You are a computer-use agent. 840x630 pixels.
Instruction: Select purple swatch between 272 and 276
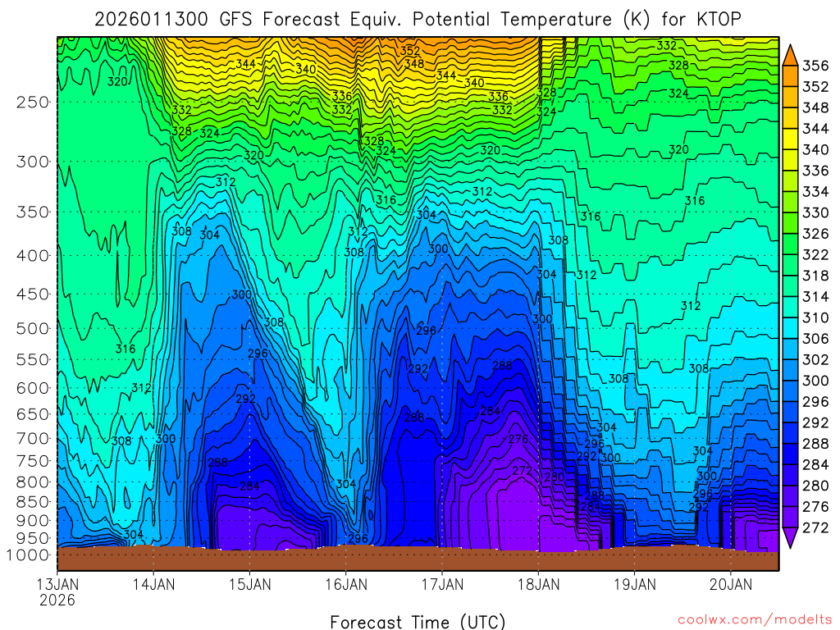pos(791,518)
